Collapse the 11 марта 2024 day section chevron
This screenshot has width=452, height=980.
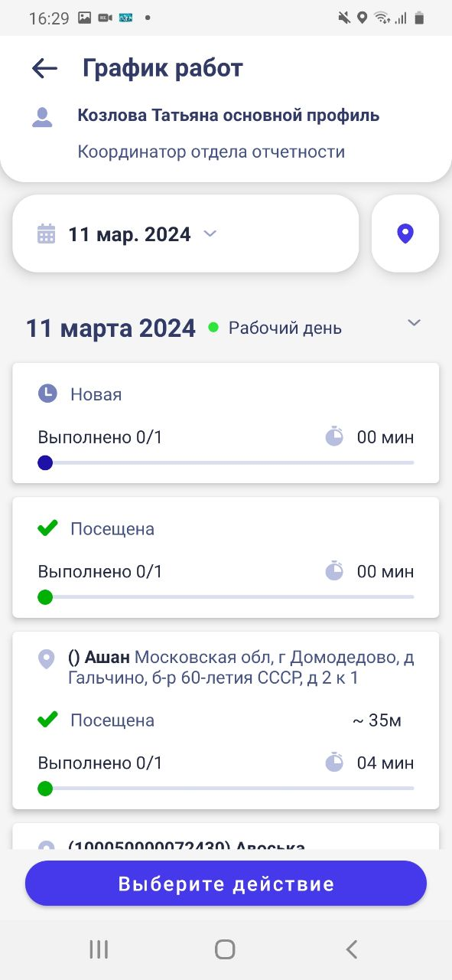click(414, 323)
